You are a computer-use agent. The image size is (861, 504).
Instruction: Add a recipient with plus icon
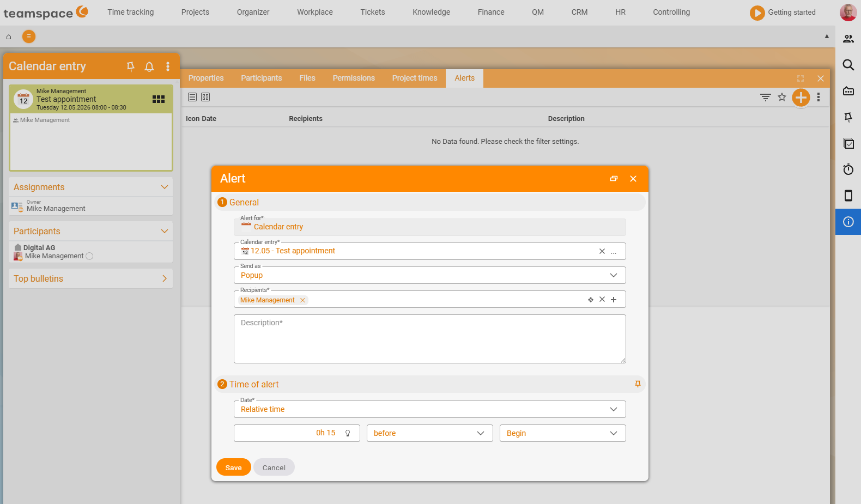click(614, 300)
